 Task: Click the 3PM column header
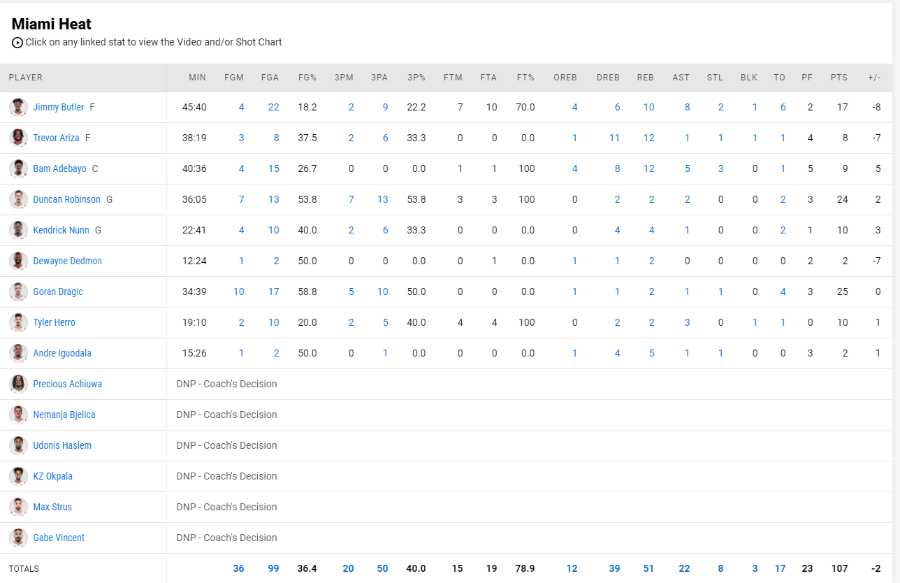coord(344,77)
